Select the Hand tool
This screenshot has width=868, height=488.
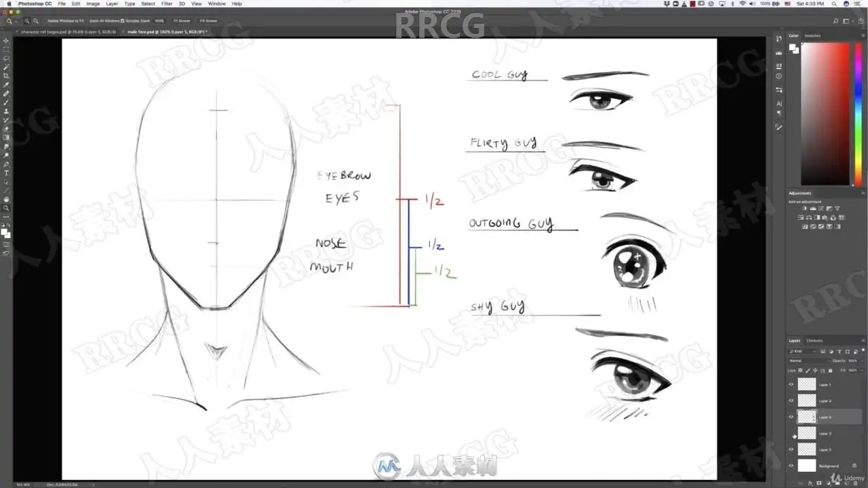[6, 199]
